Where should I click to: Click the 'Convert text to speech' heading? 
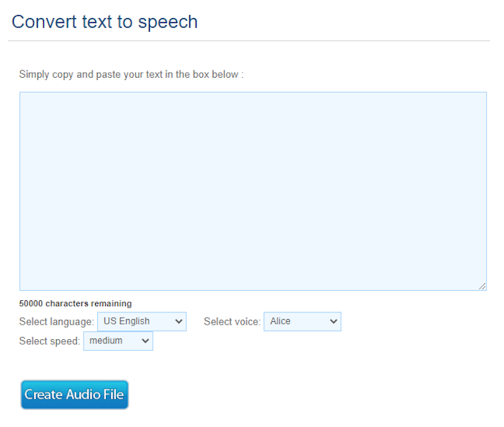click(104, 22)
